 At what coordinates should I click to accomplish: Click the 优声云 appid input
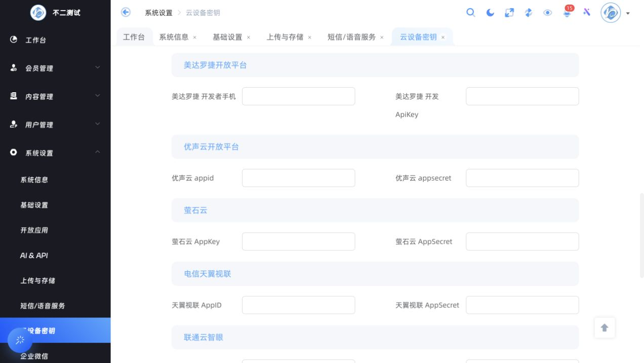click(299, 178)
